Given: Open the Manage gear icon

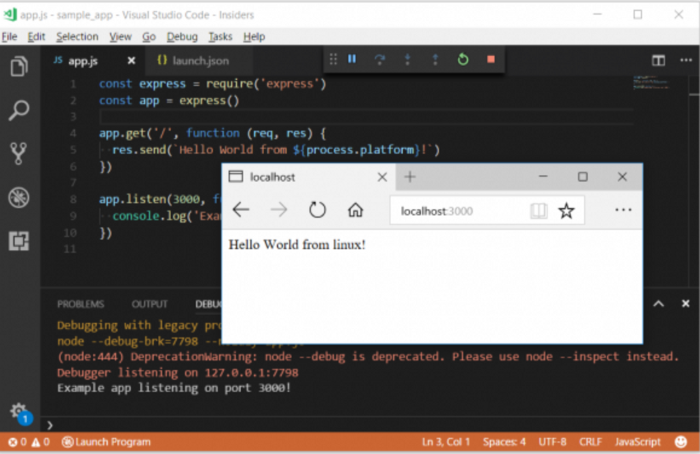Looking at the screenshot, I should tap(20, 412).
